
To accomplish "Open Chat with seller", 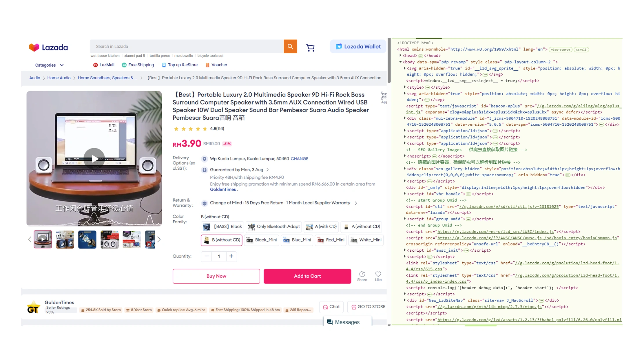I will click(331, 307).
